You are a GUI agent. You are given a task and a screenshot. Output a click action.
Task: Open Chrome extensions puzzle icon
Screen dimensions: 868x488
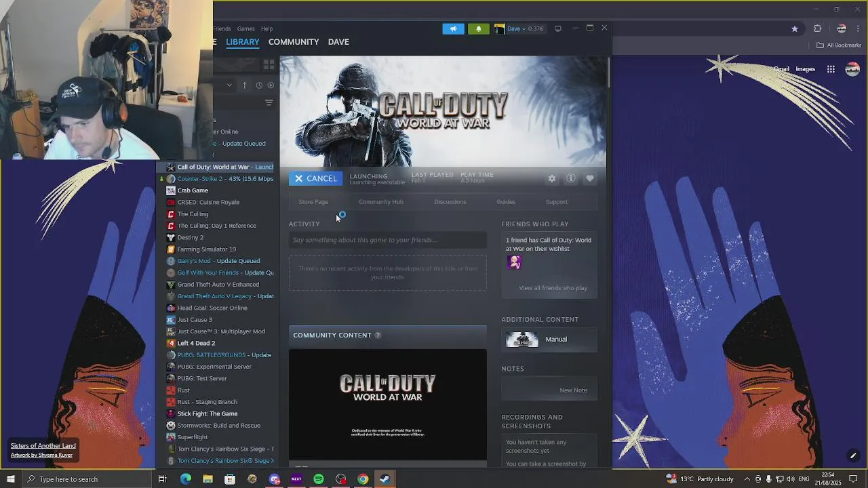tap(817, 28)
